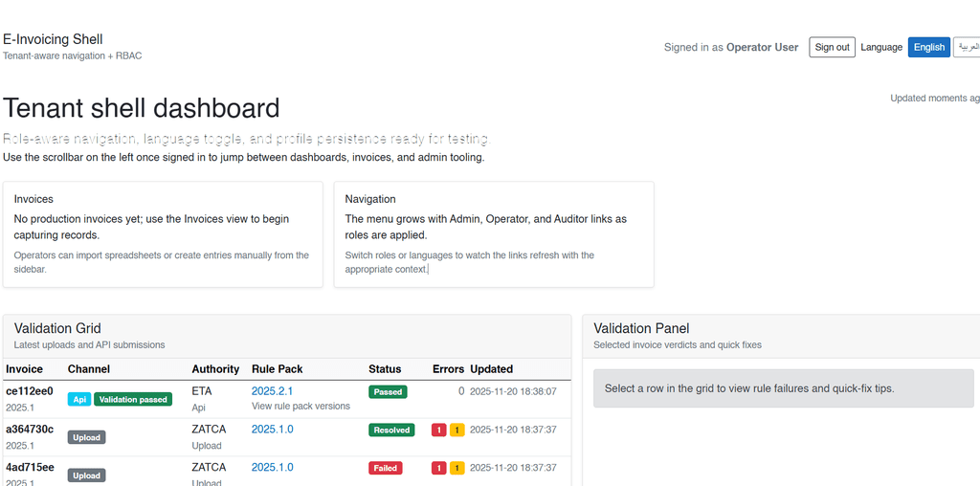Click the green Passed status badge
Viewport: 980px width, 486px height.
coord(389,392)
